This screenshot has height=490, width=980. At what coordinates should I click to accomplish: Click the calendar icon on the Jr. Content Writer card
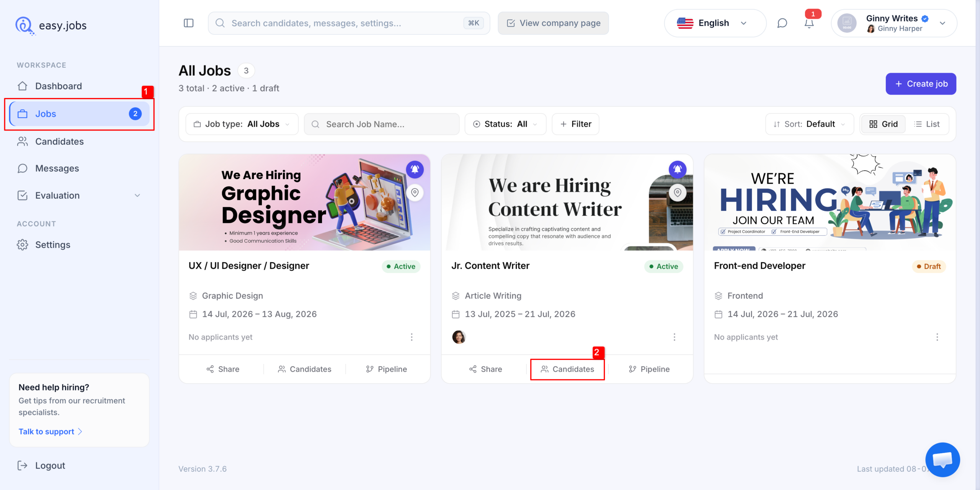tap(456, 314)
